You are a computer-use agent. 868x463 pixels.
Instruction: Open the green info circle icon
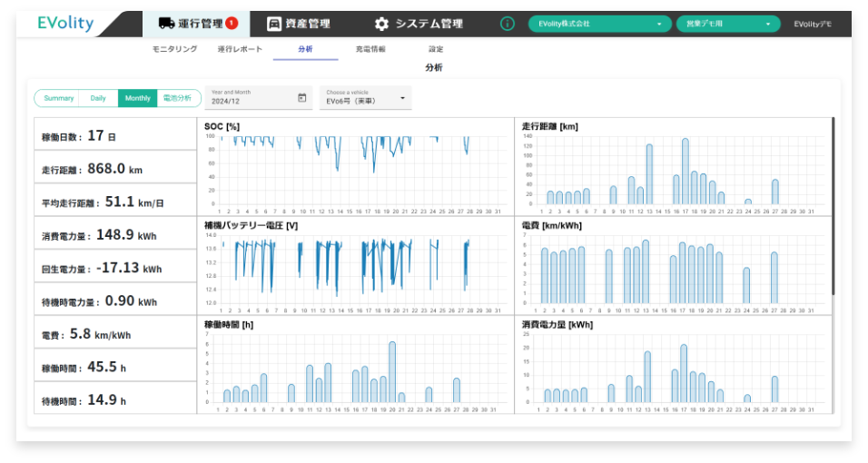click(507, 24)
